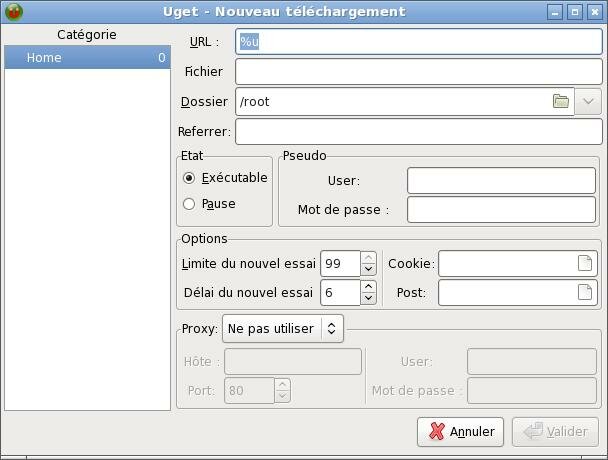Image resolution: width=608 pixels, height=460 pixels.
Task: Increase Limite du nouvel essai value
Action: pos(368,257)
